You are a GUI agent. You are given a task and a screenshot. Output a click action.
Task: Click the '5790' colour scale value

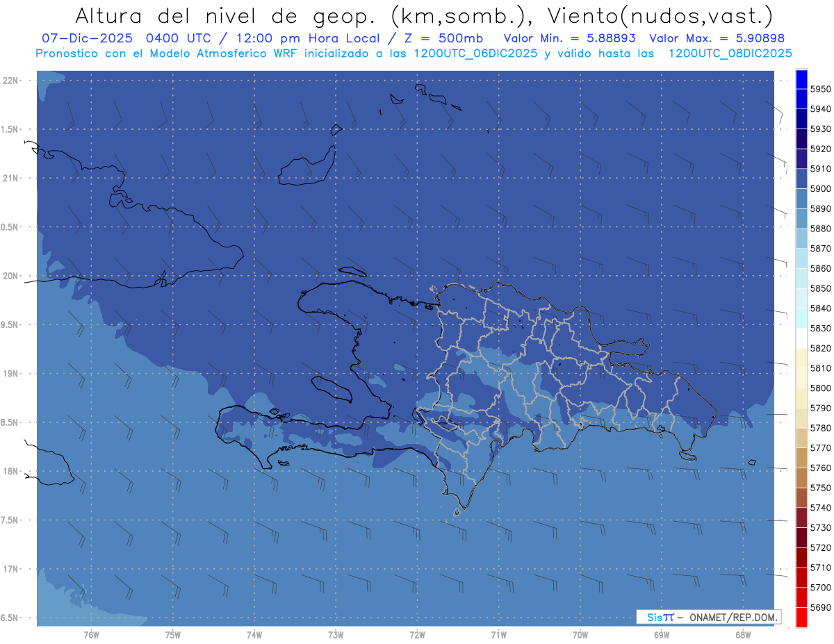coord(821,408)
